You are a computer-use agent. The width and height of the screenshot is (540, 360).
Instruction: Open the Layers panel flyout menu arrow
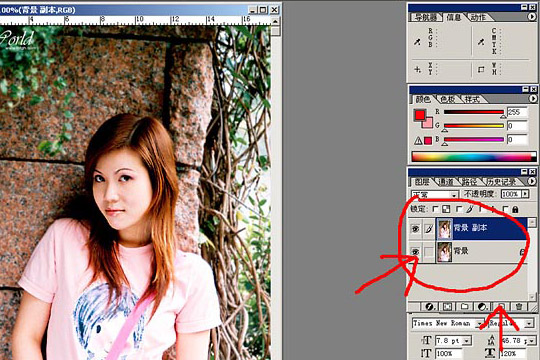tap(532, 181)
